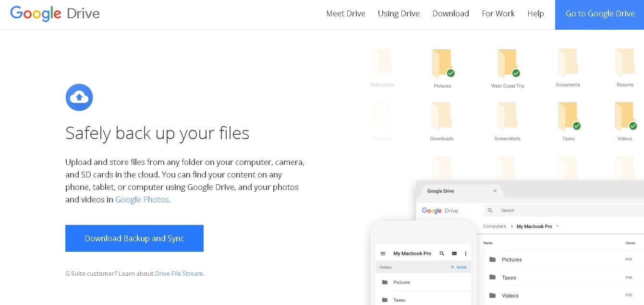
Task: Open the three-dot menu in phone mockup
Action: [x=465, y=254]
